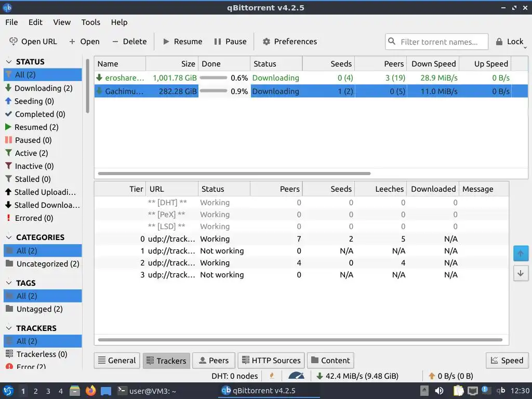Open the Help menu
This screenshot has width=532, height=399.
119,22
